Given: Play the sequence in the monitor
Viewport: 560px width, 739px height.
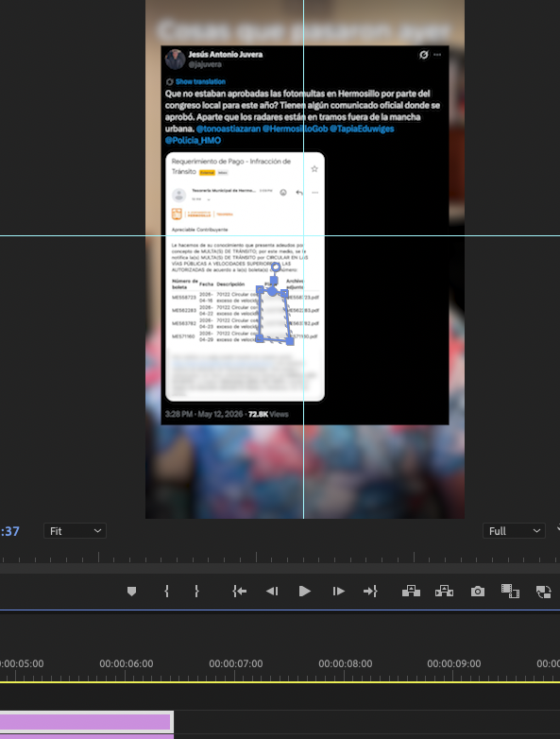Looking at the screenshot, I should [x=305, y=591].
